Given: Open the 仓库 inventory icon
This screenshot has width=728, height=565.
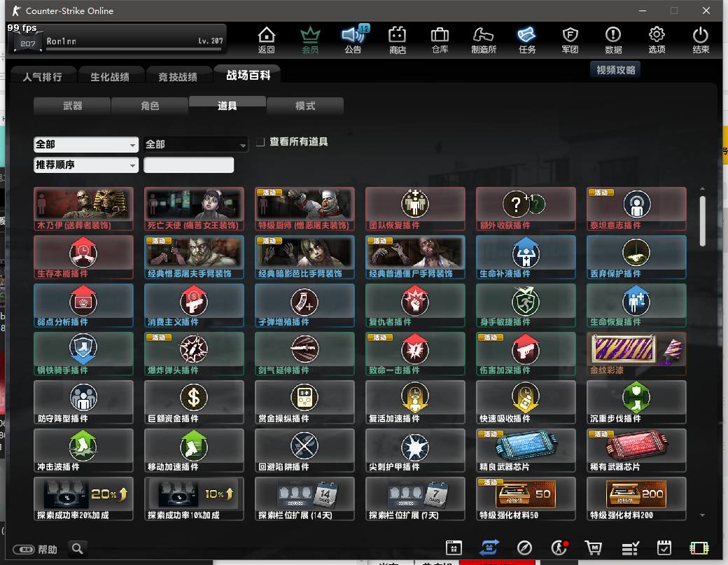Looking at the screenshot, I should click(440, 40).
